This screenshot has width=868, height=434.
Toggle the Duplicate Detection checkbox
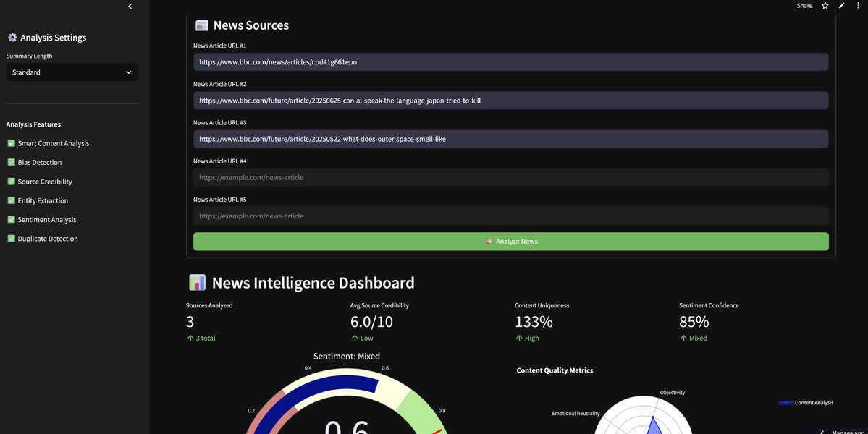pyautogui.click(x=11, y=238)
